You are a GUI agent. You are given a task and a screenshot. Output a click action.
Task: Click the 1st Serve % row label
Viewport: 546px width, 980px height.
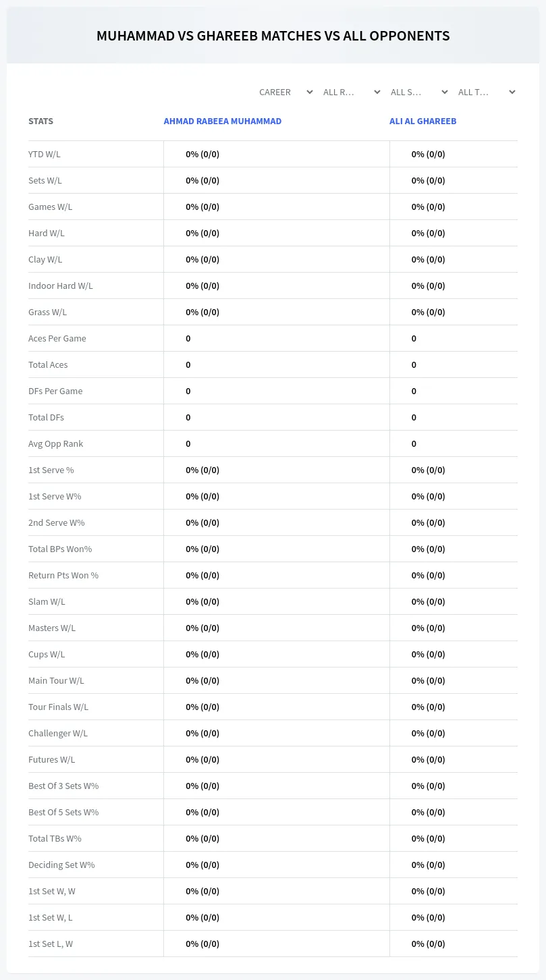point(51,470)
